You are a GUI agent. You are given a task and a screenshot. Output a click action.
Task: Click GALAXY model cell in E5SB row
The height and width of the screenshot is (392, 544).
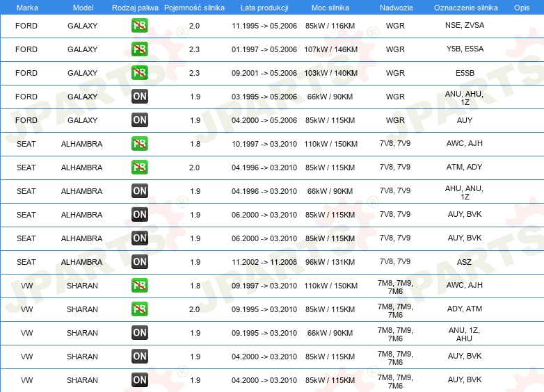pyautogui.click(x=83, y=73)
